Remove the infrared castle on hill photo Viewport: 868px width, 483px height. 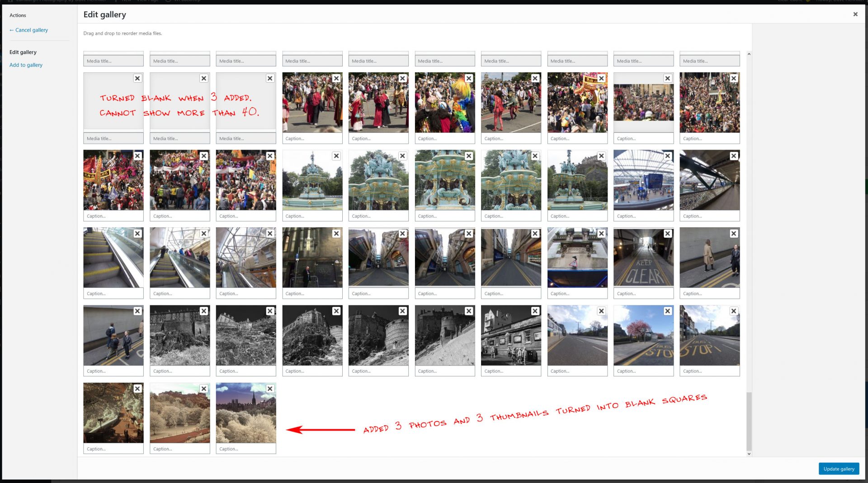pyautogui.click(x=204, y=389)
